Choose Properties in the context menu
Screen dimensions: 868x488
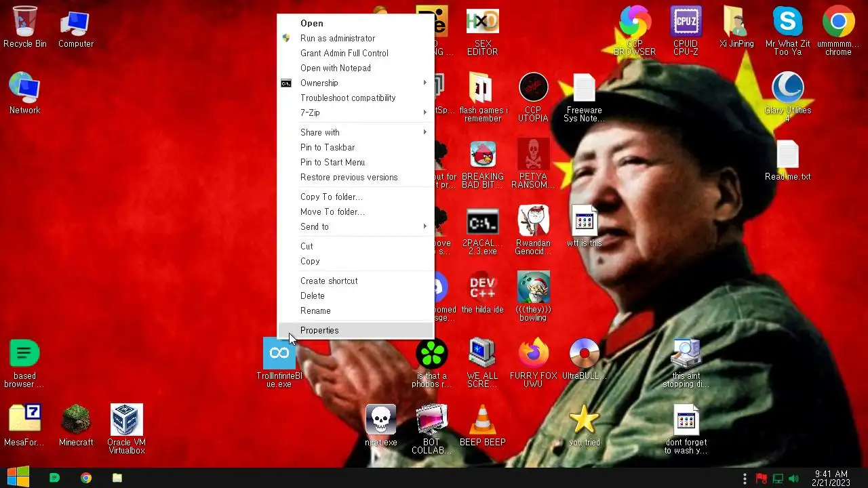355,330
